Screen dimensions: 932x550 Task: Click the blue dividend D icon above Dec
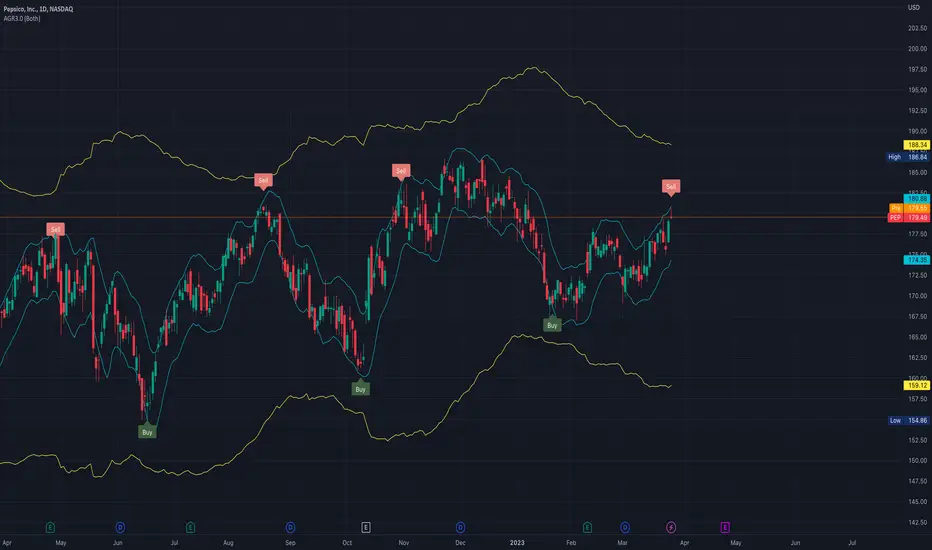pos(460,527)
